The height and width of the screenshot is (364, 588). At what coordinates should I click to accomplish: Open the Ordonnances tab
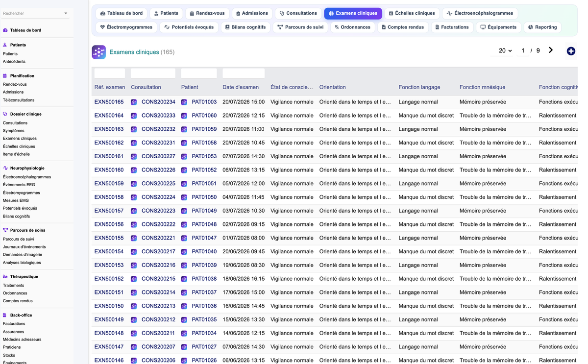point(352,27)
